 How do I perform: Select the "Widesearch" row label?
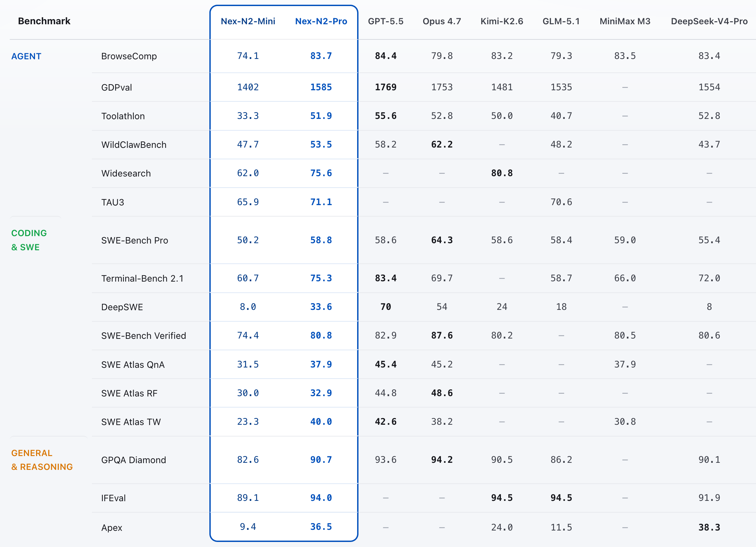click(126, 173)
